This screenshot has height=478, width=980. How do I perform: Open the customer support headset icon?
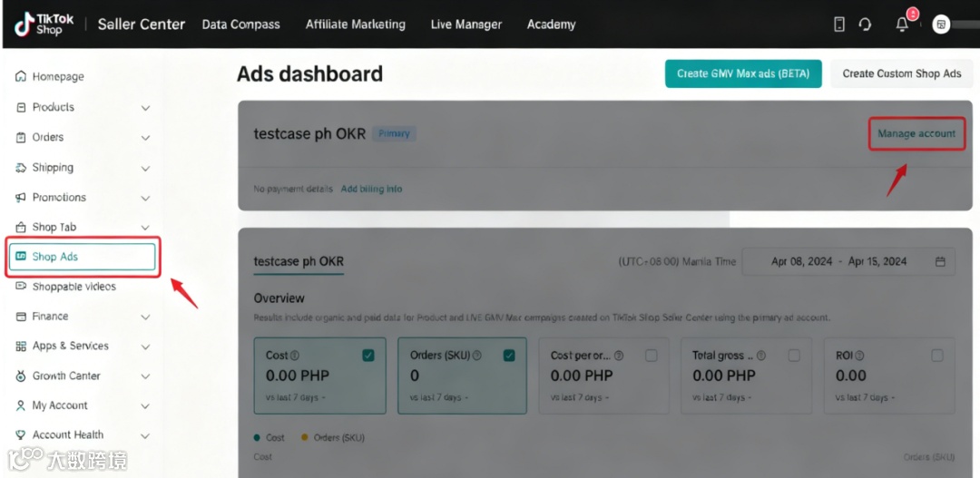click(x=865, y=24)
